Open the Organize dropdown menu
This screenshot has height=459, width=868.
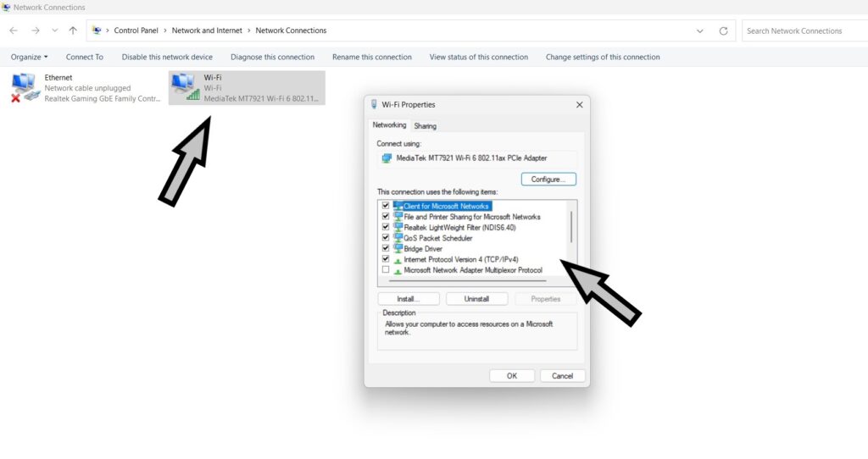click(x=29, y=57)
